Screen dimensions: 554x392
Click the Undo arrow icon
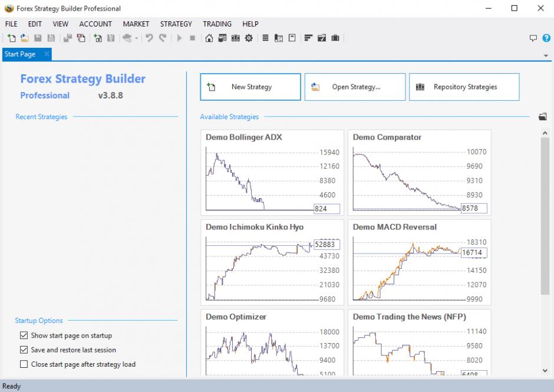coord(150,38)
